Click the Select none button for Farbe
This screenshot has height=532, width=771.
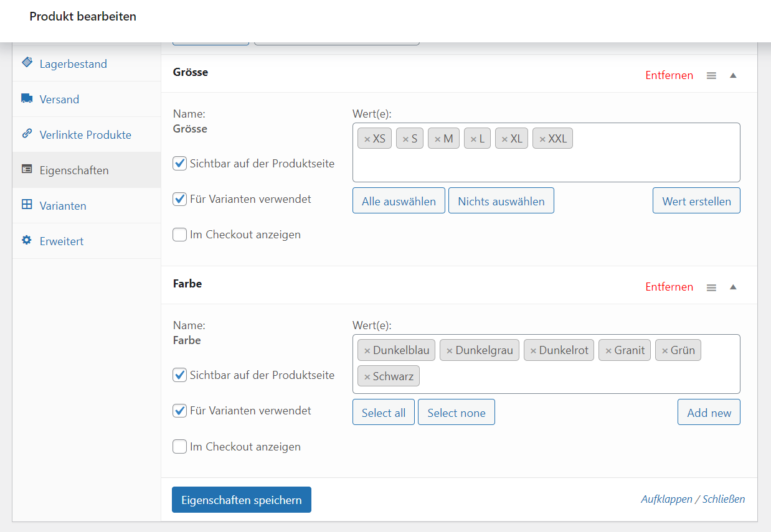tap(456, 413)
